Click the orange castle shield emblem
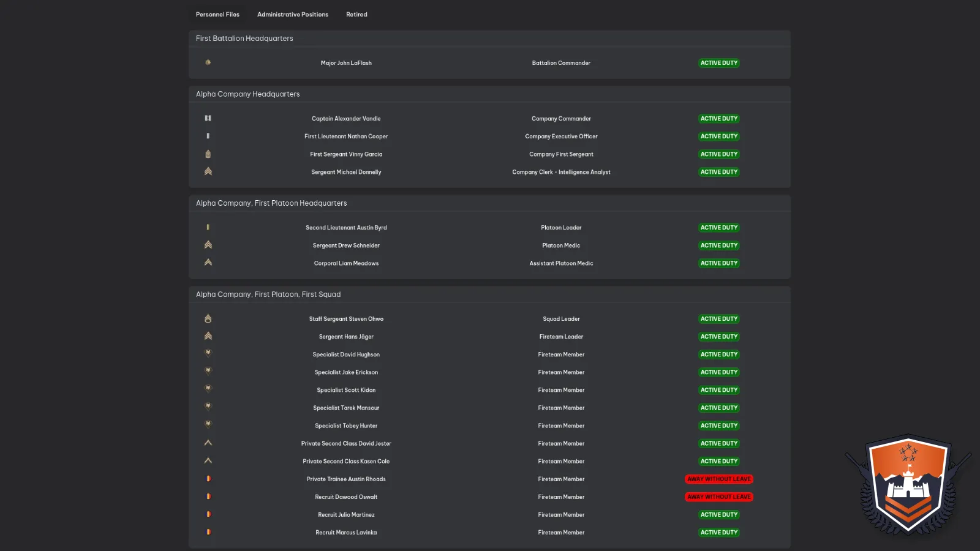Viewport: 980px width, 551px height. 908,484
